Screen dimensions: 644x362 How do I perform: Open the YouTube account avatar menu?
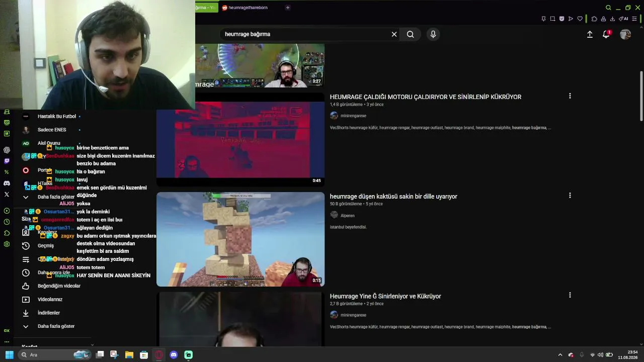tap(625, 34)
